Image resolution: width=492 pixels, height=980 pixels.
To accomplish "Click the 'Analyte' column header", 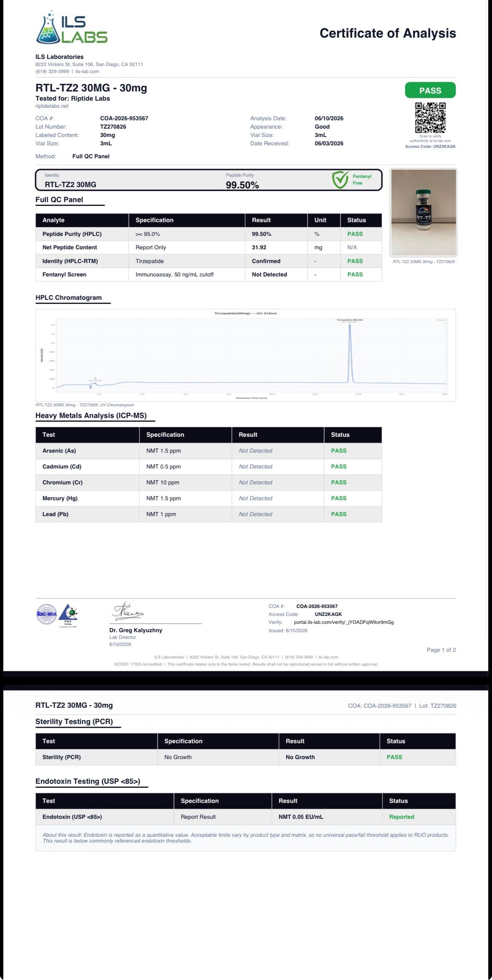I will click(x=53, y=220).
